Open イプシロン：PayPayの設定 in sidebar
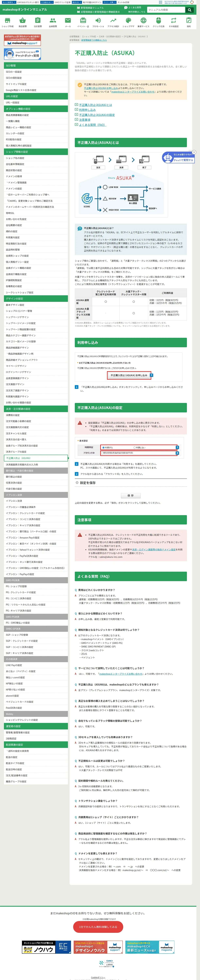 (x=36, y=574)
